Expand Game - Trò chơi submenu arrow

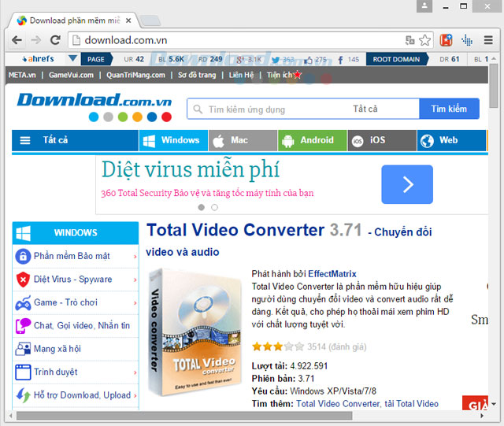[x=135, y=303]
